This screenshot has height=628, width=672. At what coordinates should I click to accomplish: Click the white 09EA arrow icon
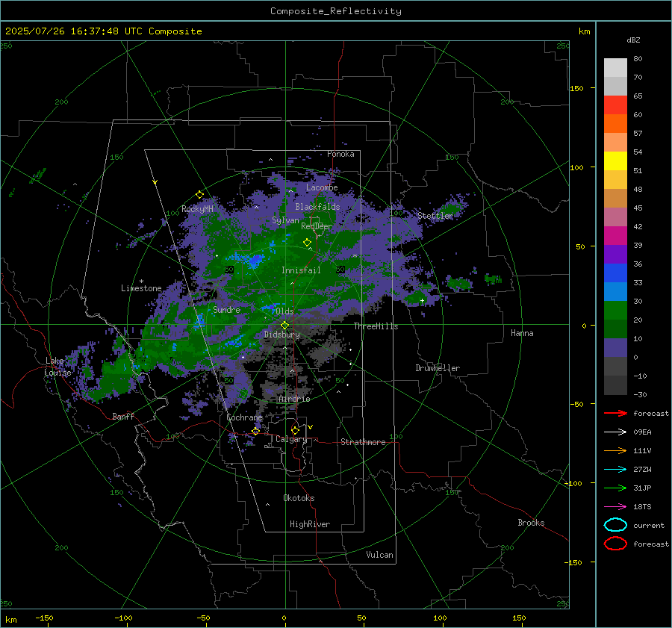(x=615, y=432)
